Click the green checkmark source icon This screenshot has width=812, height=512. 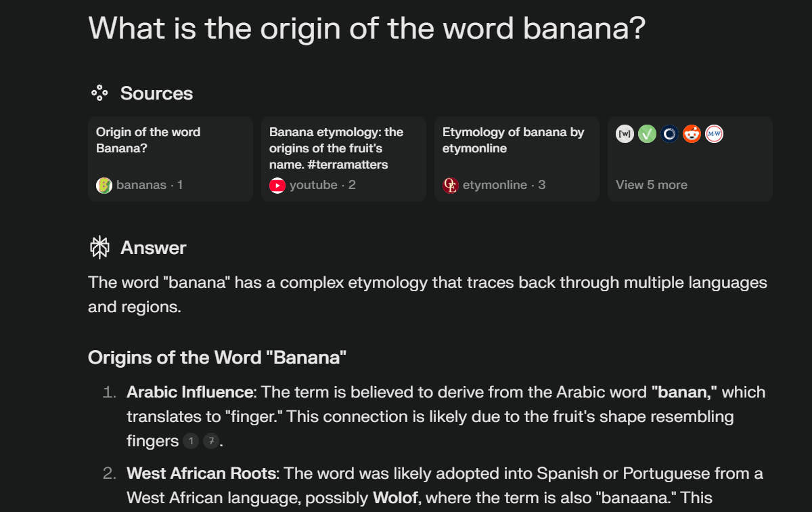647,134
